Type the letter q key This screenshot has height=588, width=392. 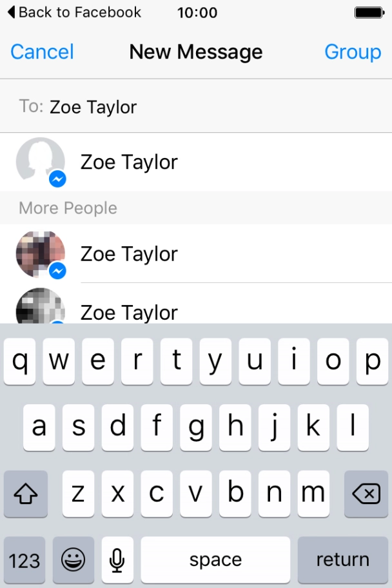(x=21, y=362)
